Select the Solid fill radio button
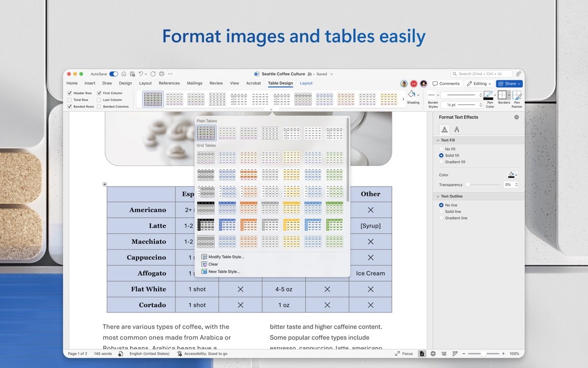Screen dimensions: 588x368 point(441,155)
